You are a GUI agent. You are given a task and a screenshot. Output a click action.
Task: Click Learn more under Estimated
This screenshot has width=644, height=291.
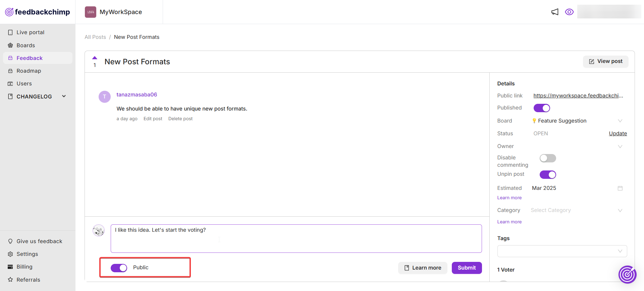[509, 198]
